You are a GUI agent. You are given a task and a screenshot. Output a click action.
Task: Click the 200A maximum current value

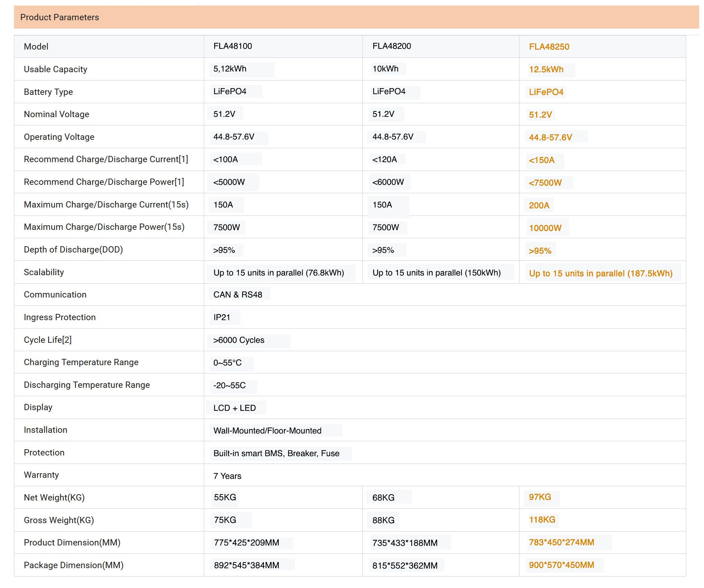[x=539, y=205]
